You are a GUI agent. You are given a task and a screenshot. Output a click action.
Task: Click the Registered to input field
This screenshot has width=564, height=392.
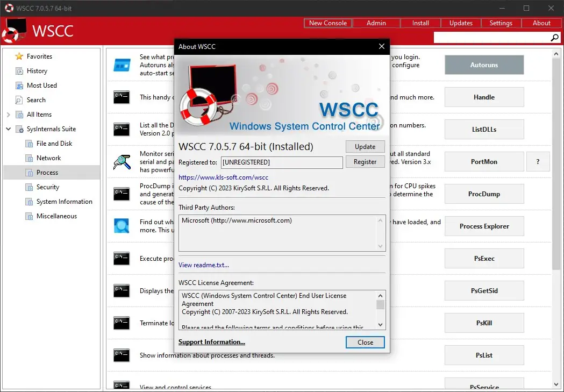click(x=280, y=161)
